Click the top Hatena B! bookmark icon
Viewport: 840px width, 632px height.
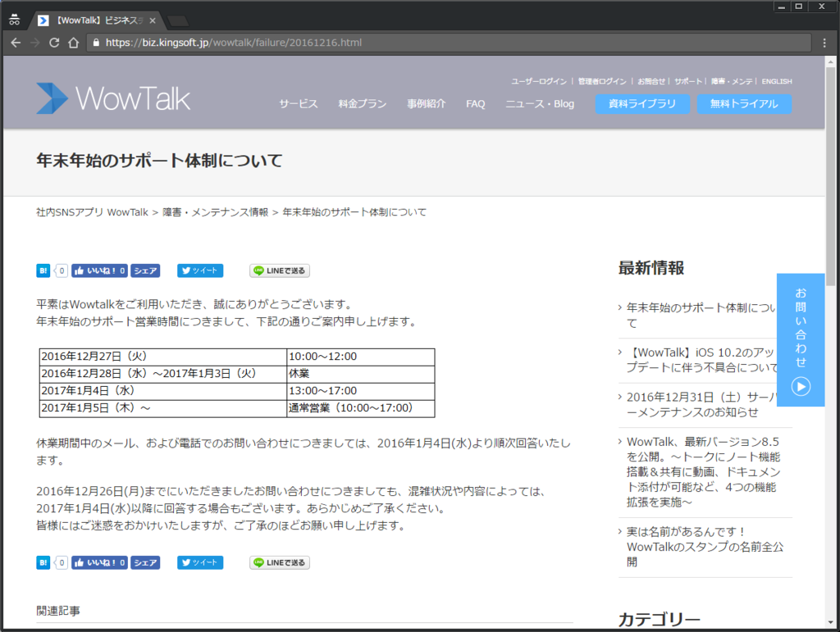(x=43, y=271)
